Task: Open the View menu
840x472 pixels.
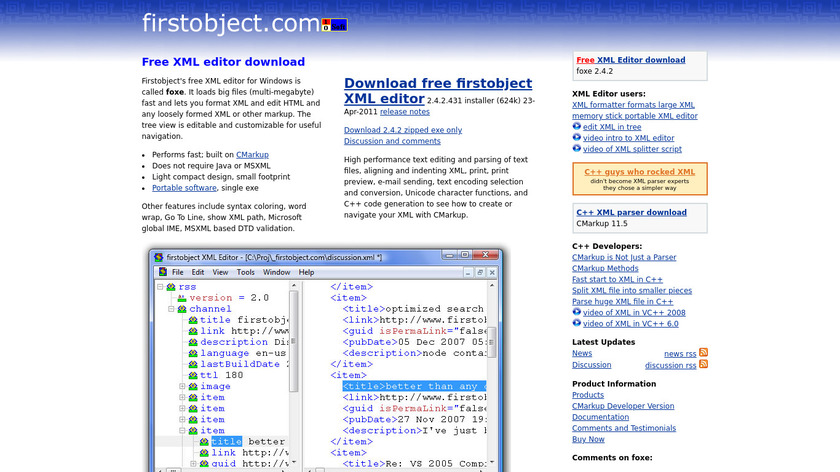Action: point(220,272)
